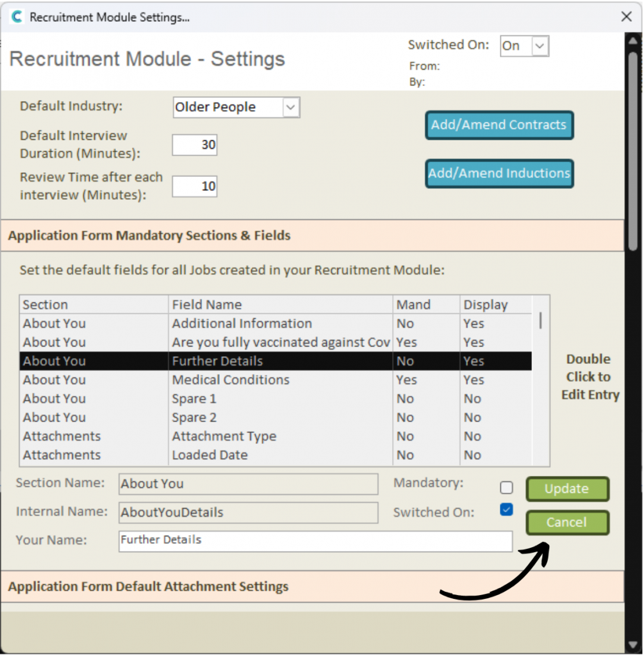The image size is (644, 656).
Task: Click the fields list scrollbar thumb
Action: click(541, 320)
